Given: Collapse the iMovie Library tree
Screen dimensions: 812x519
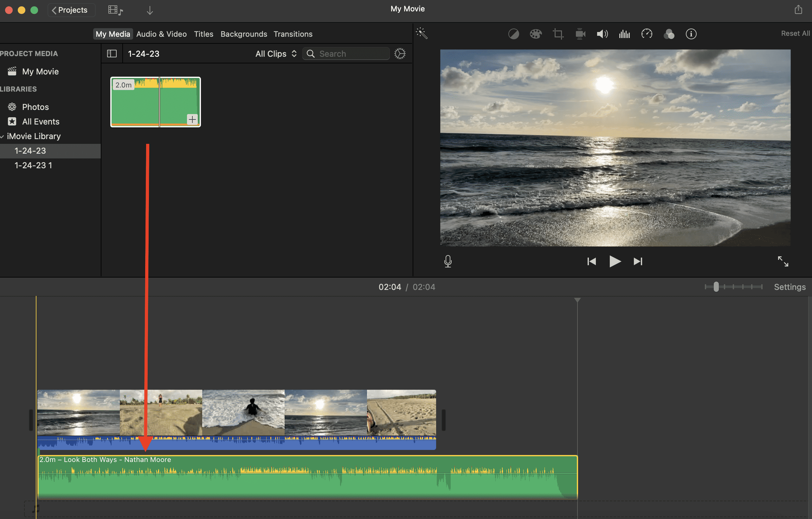Looking at the screenshot, I should [x=2, y=137].
